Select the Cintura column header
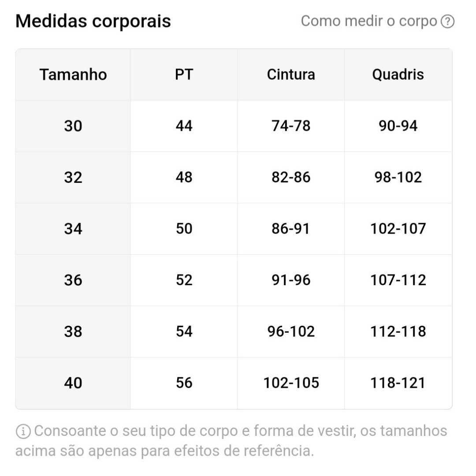 click(x=291, y=74)
